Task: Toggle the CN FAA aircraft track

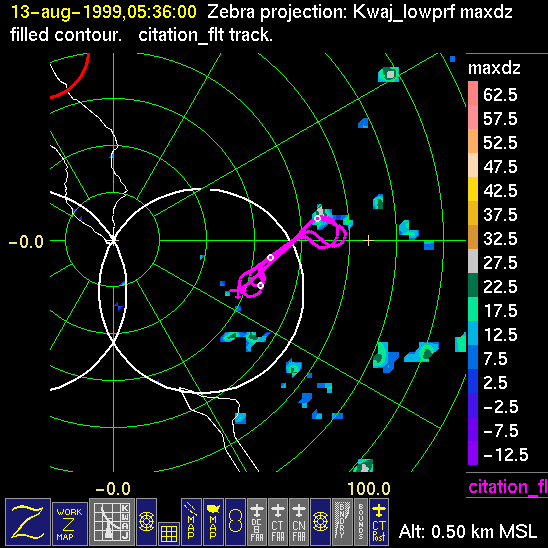Action: click(299, 522)
